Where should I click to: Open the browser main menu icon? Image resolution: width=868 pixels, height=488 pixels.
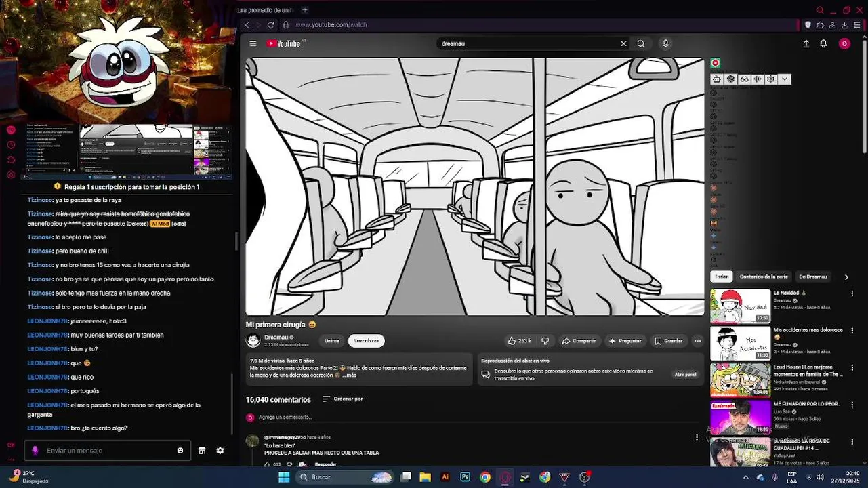coord(856,25)
